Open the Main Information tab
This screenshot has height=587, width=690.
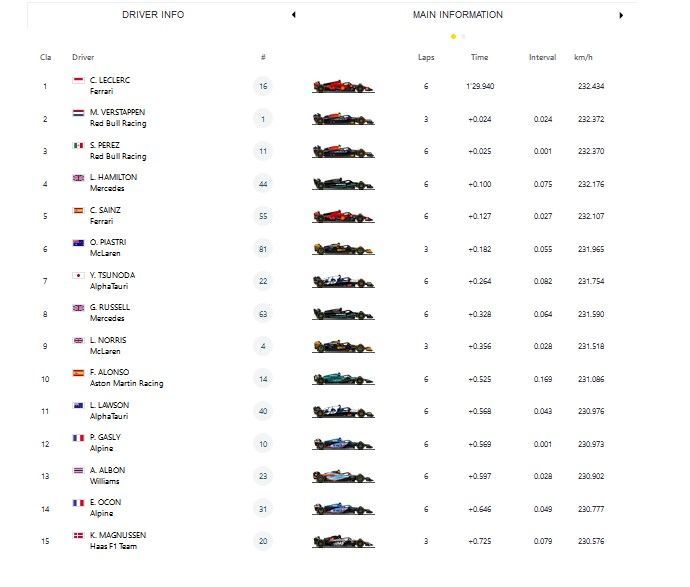(457, 15)
